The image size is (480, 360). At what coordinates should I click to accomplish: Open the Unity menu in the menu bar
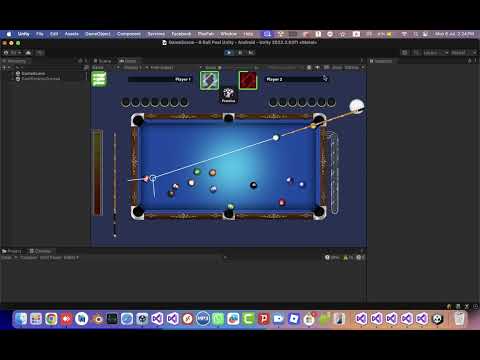(x=23, y=34)
